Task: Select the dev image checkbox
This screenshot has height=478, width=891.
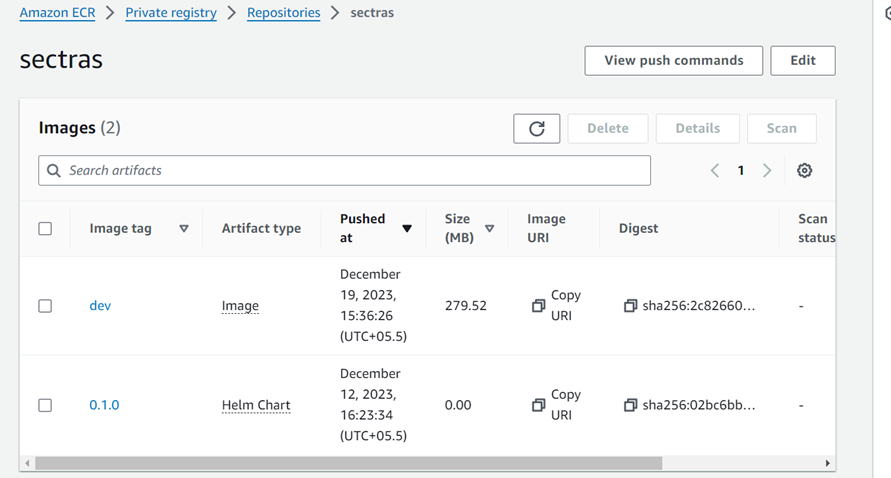Action: pyautogui.click(x=45, y=306)
